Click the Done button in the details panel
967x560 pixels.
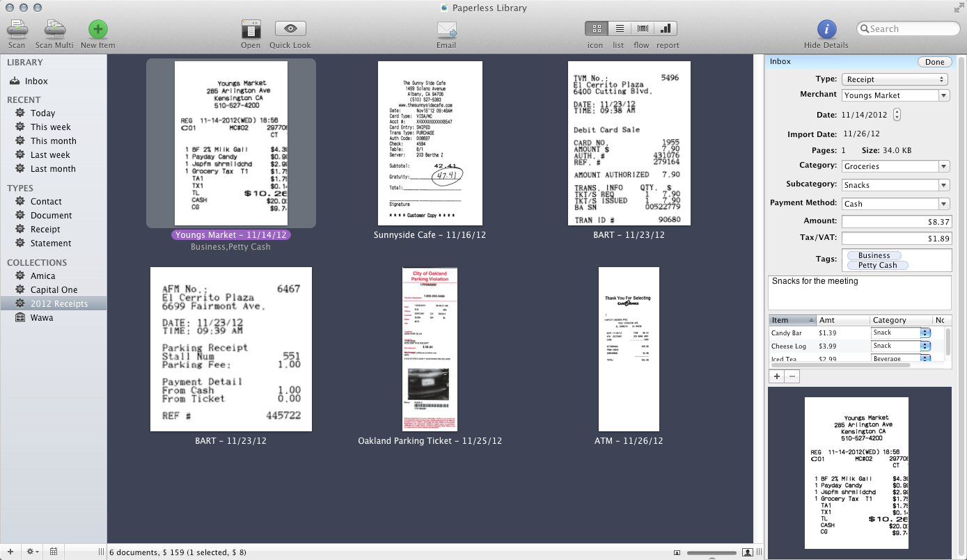pyautogui.click(x=935, y=62)
